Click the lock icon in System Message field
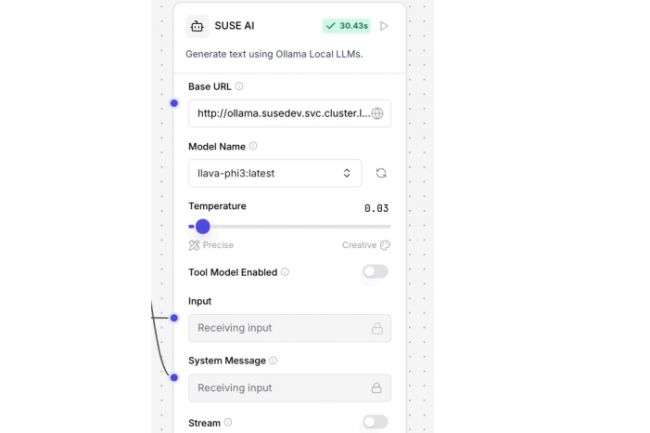The width and height of the screenshot is (650, 433). tap(377, 388)
